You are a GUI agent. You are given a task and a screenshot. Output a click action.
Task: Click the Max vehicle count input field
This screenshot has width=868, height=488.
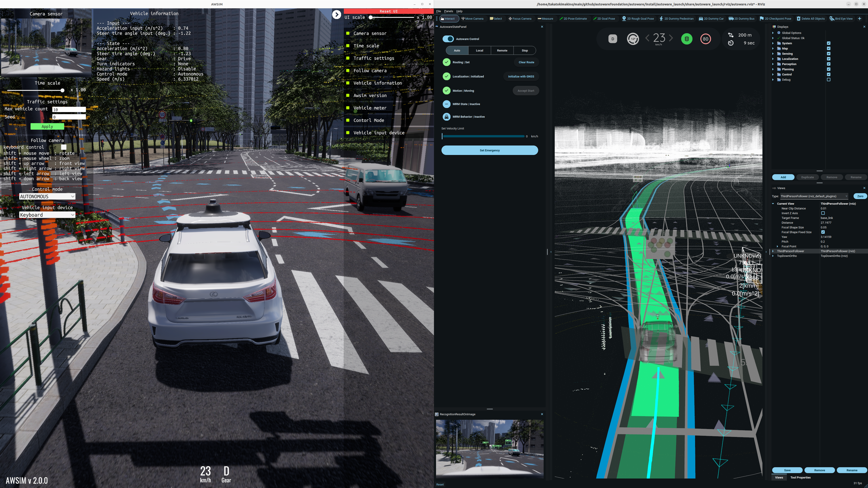coord(69,109)
